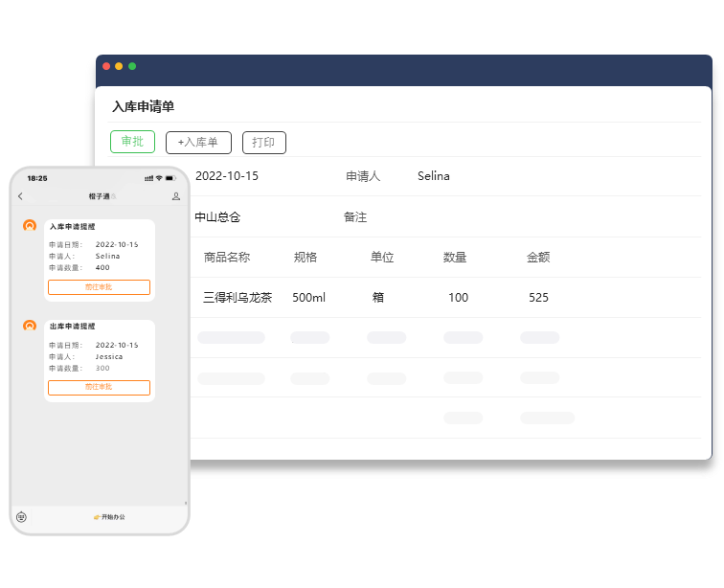Click the +入库单 button
The image size is (724, 588).
click(x=198, y=143)
